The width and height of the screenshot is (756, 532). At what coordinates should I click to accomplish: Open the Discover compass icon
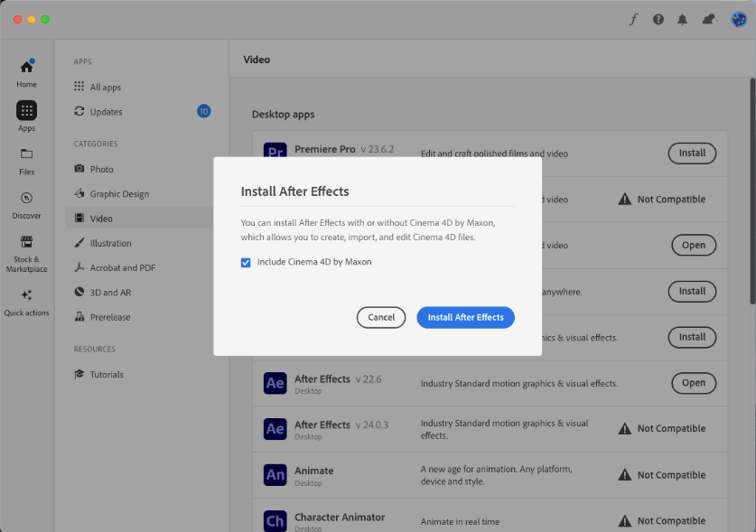(x=26, y=198)
